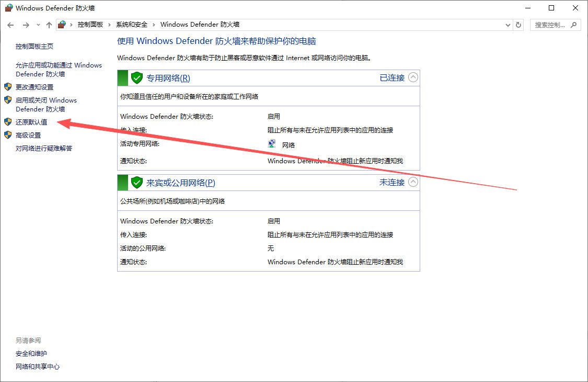Viewport: 588px width, 382px height.
Task: Open 网络和共享中心 link
Action: pyautogui.click(x=38, y=367)
